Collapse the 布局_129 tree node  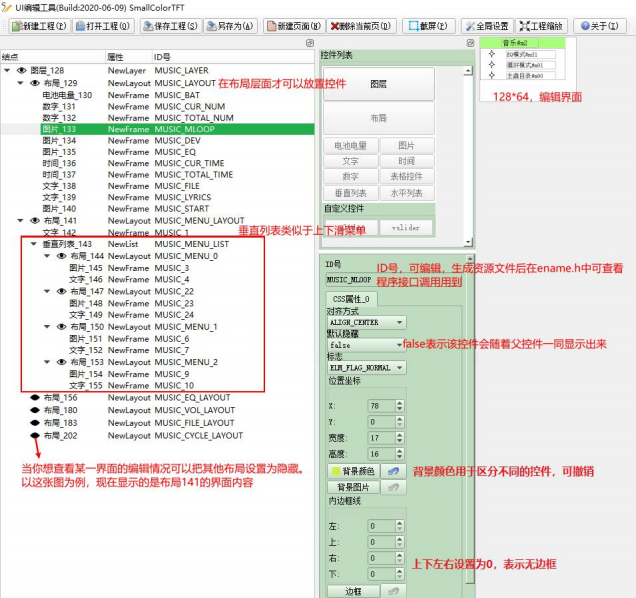pyautogui.click(x=20, y=83)
